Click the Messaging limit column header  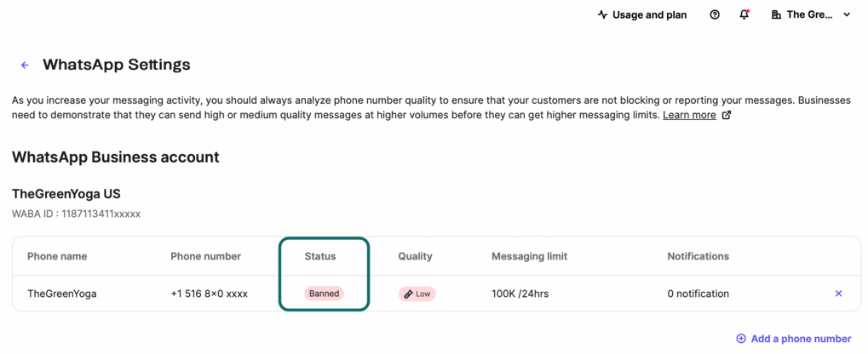[529, 256]
